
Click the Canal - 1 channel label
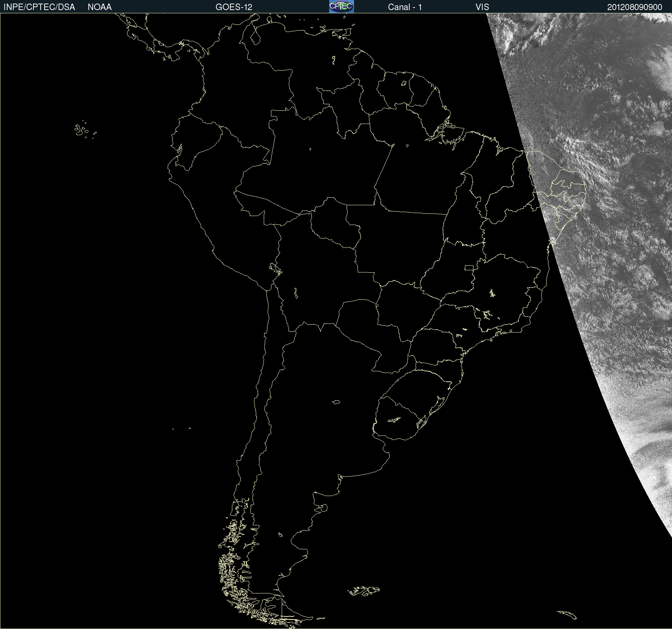pyautogui.click(x=405, y=7)
